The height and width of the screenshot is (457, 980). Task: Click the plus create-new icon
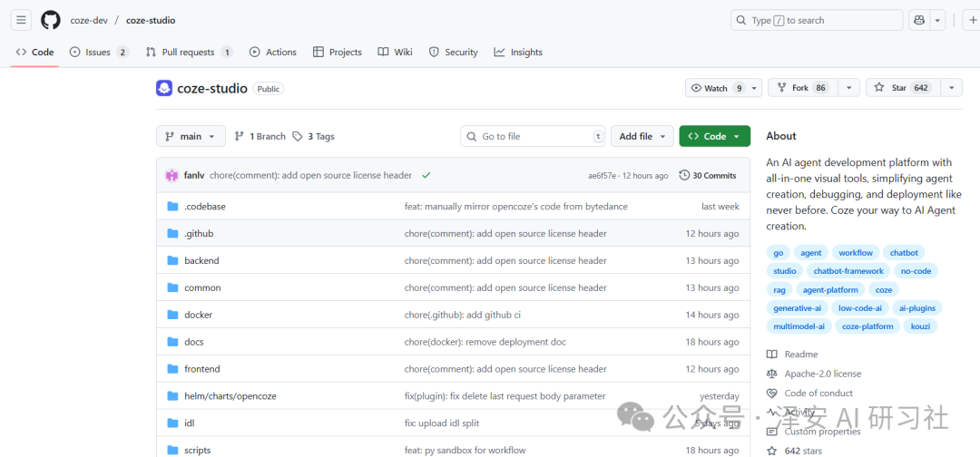tap(973, 20)
